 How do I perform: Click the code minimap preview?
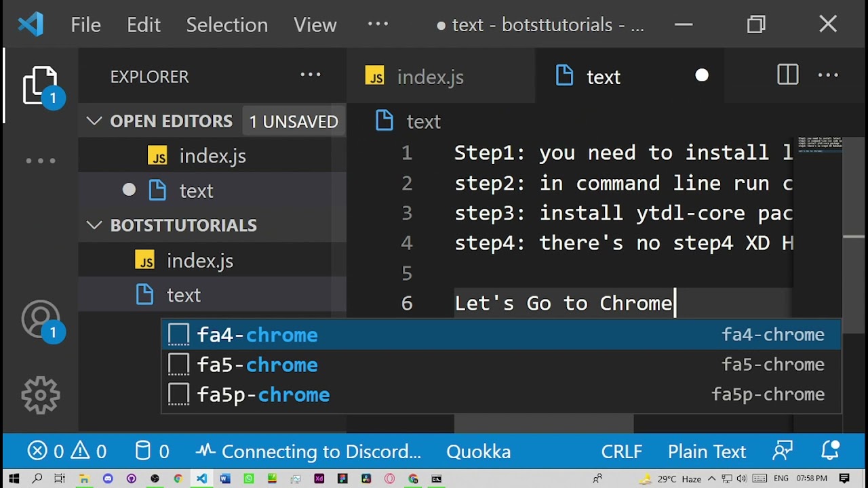point(819,144)
